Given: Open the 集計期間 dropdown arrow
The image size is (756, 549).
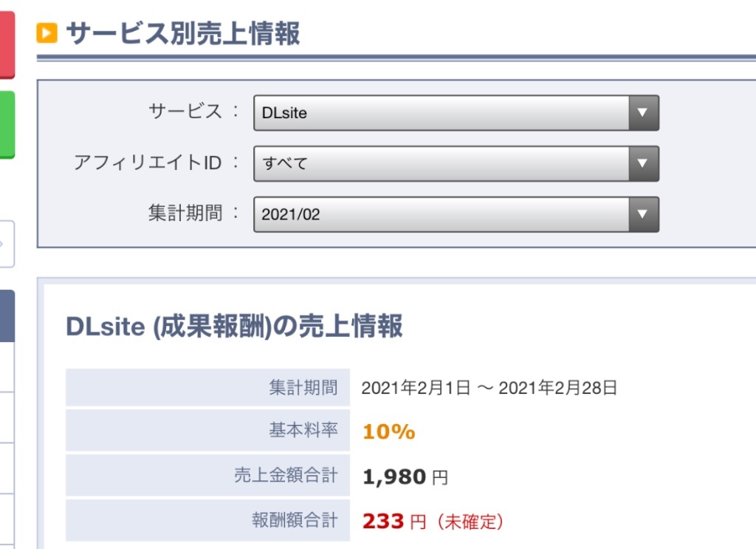Looking at the screenshot, I should click(x=643, y=214).
